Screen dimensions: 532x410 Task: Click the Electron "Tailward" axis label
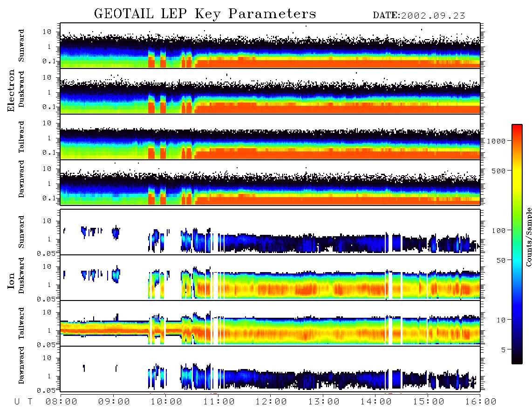tap(21, 137)
